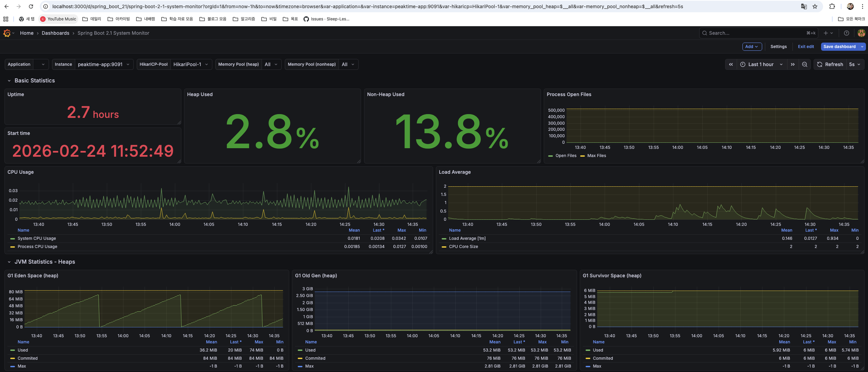
Task: Open the browser extensions puzzle icon
Action: [832, 6]
